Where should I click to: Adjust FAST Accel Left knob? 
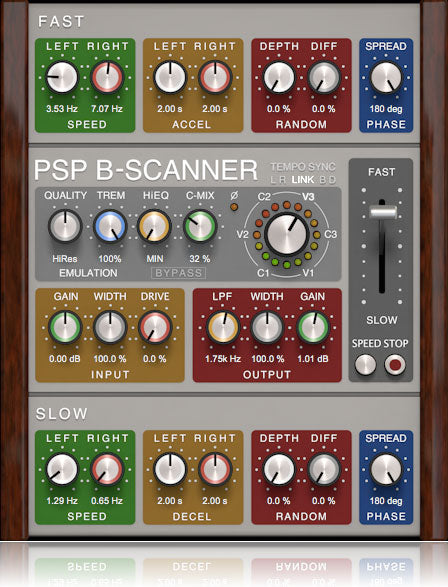(x=170, y=77)
